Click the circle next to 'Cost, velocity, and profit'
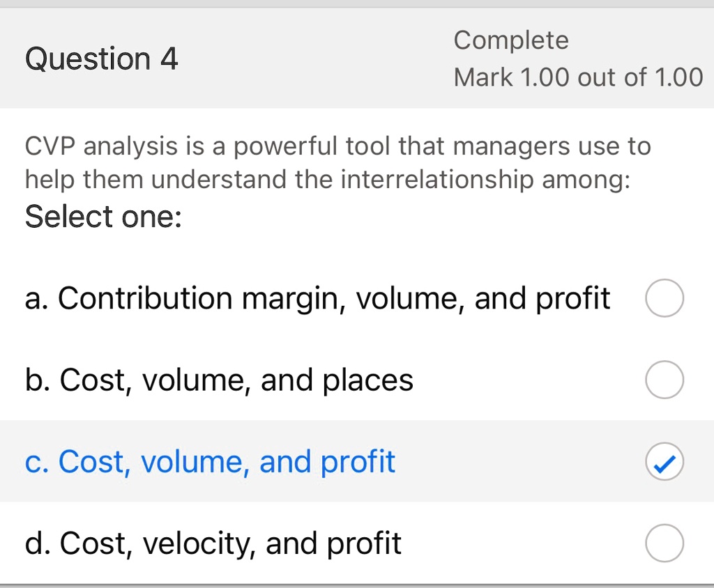714x588 pixels. [x=664, y=543]
